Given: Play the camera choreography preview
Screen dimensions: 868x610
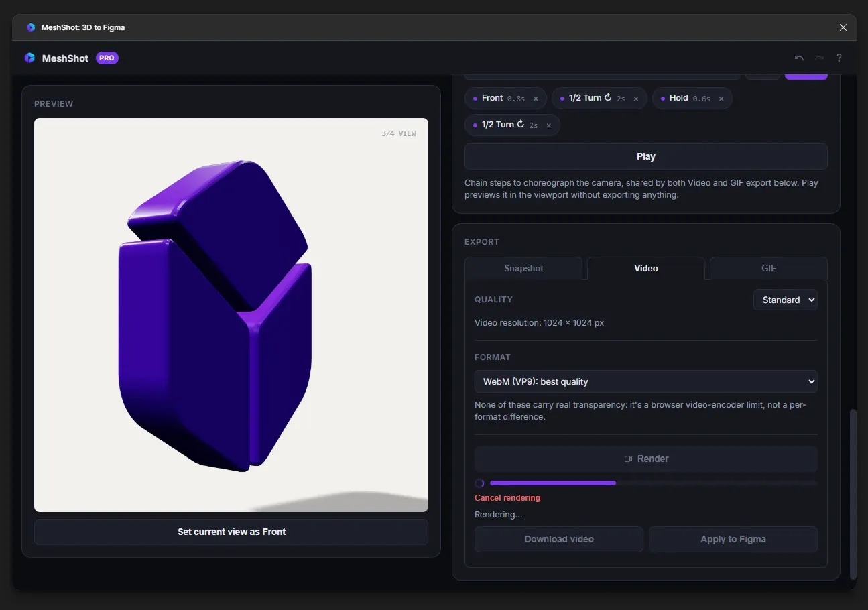Looking at the screenshot, I should [x=646, y=156].
